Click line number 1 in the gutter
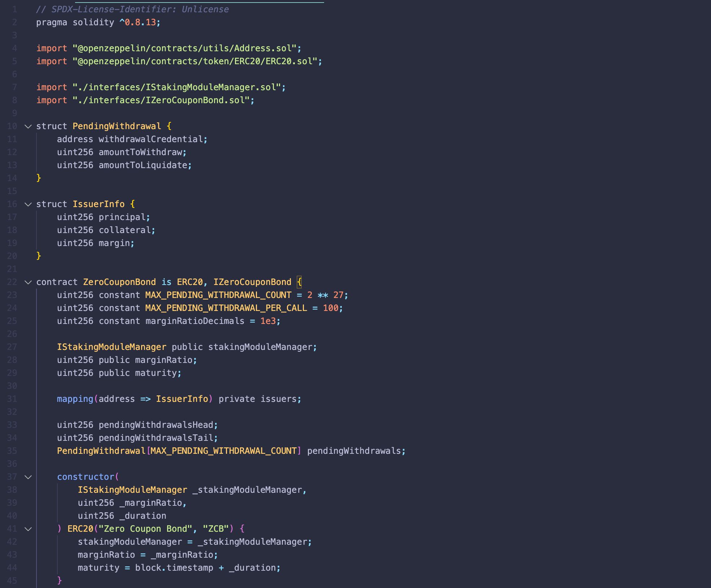Image resolution: width=711 pixels, height=588 pixels. pos(15,9)
